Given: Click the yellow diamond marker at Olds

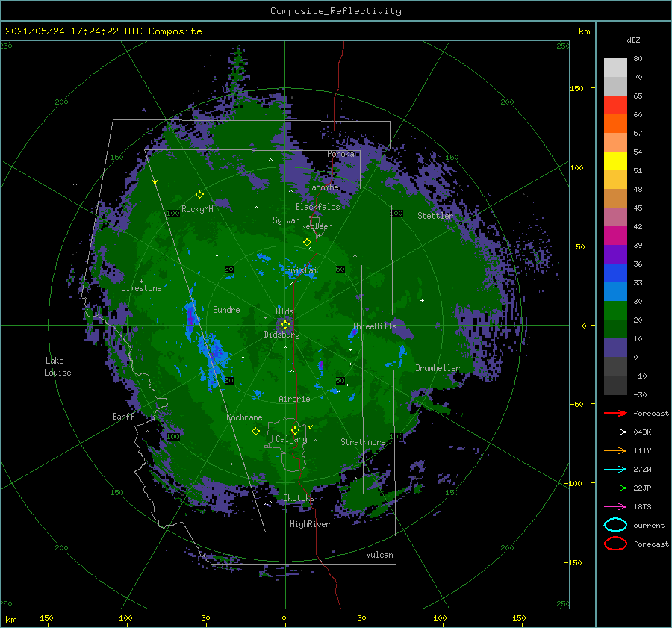Looking at the screenshot, I should tap(285, 325).
